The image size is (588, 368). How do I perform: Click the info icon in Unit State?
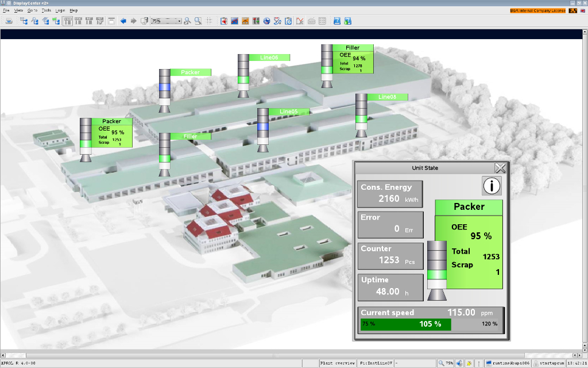pyautogui.click(x=492, y=186)
